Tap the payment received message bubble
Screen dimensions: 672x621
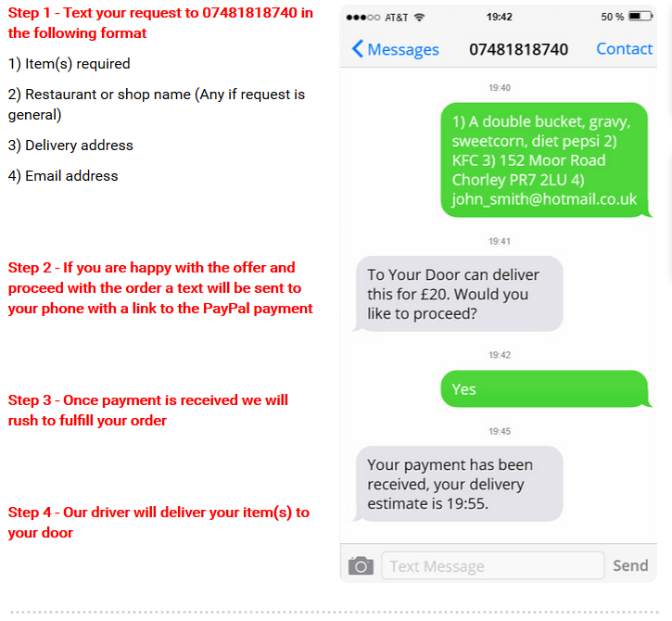[458, 484]
